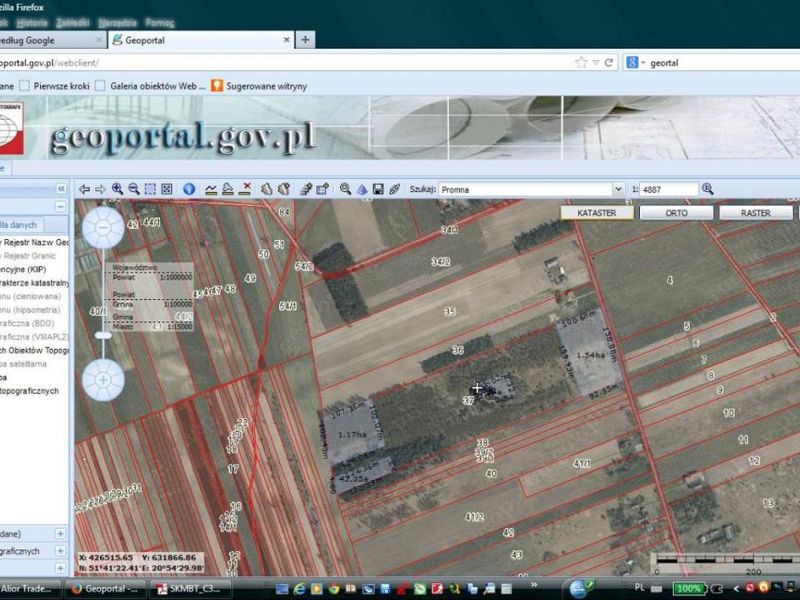Select the measure area tool

tap(228, 189)
